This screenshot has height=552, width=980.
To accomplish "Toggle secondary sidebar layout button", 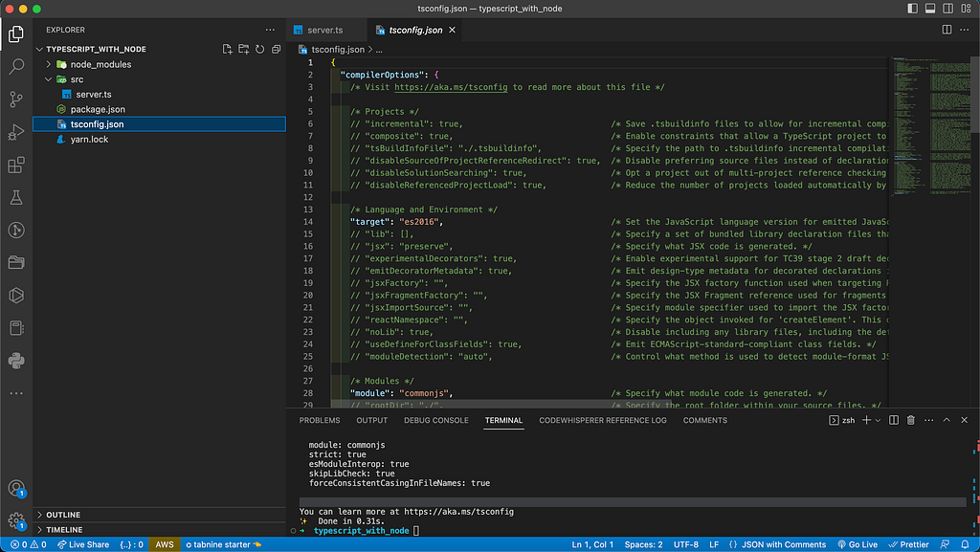I will (x=948, y=9).
